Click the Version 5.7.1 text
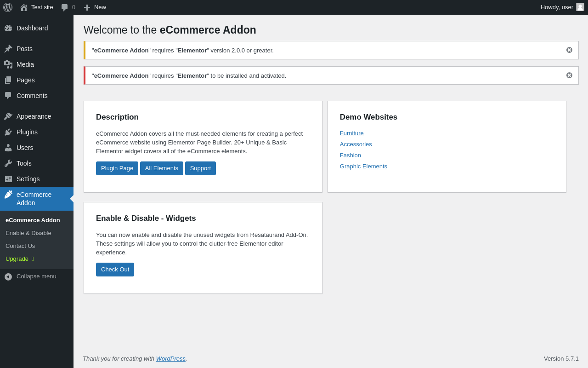The image size is (588, 368). coord(561,359)
